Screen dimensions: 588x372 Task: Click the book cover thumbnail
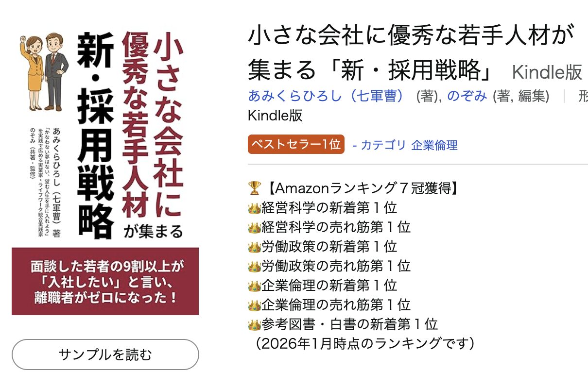pos(105,165)
